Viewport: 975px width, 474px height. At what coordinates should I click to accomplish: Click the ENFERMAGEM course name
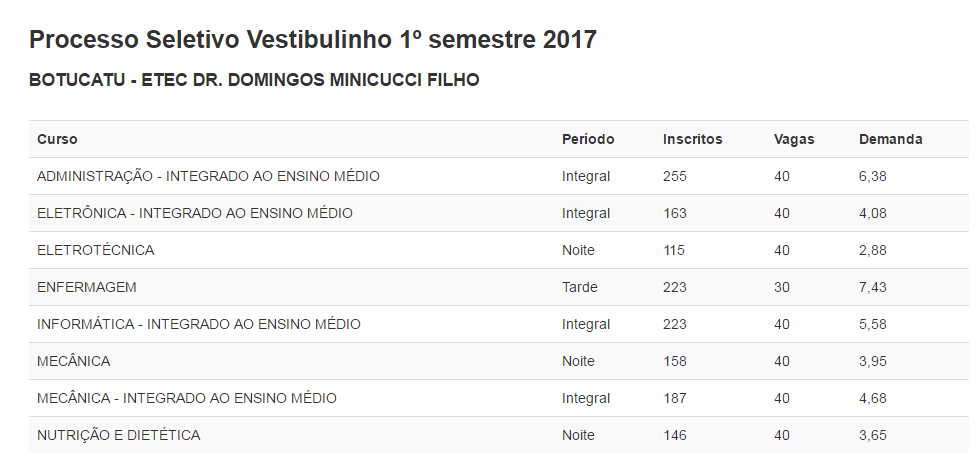click(x=86, y=287)
